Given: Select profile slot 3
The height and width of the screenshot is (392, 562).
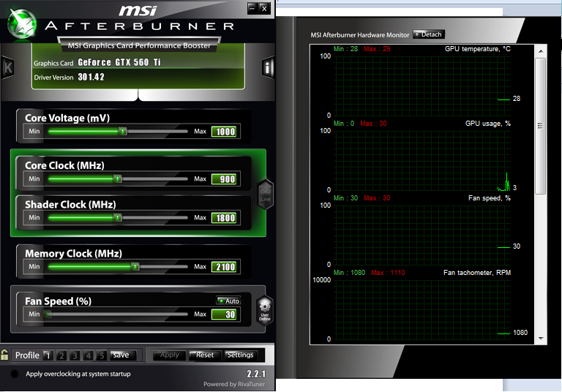Looking at the screenshot, I should pyautogui.click(x=75, y=355).
